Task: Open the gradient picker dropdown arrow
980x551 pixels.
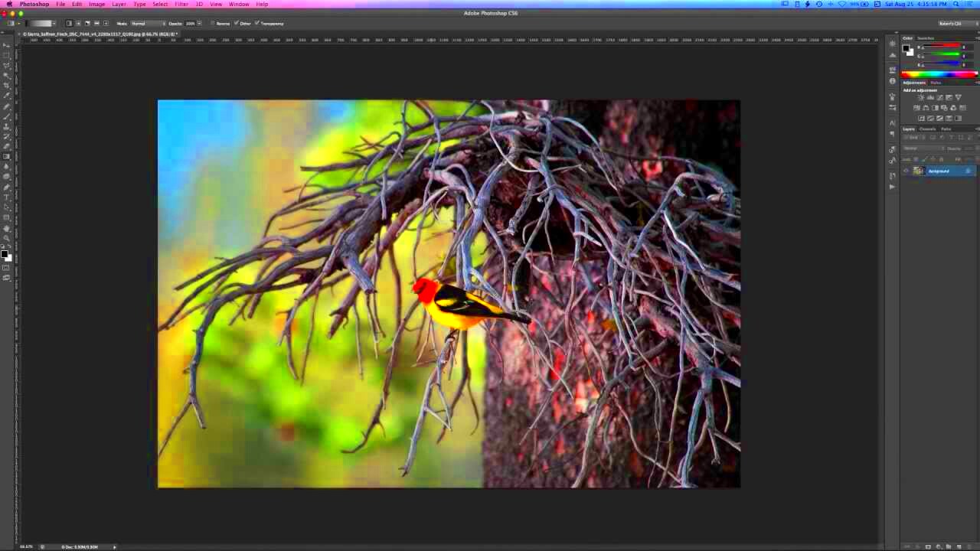Action: tap(54, 23)
